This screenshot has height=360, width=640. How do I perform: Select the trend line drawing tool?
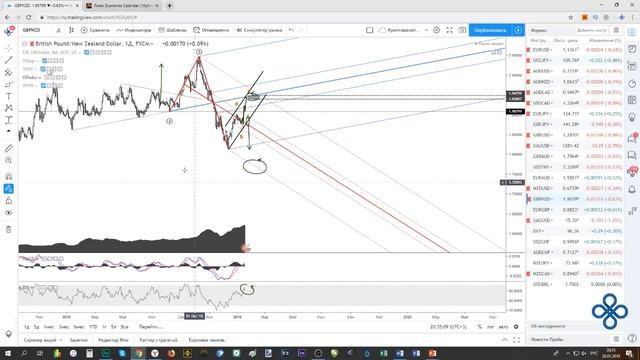[x=8, y=60]
